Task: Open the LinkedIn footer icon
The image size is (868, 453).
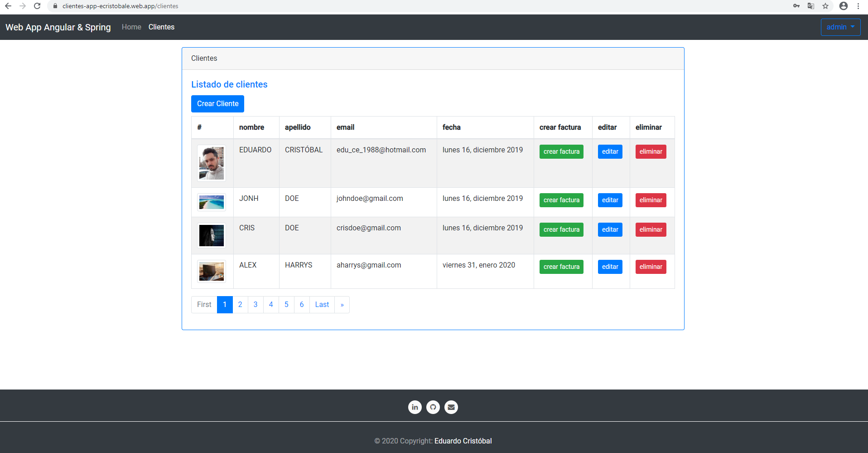Action: [x=415, y=407]
